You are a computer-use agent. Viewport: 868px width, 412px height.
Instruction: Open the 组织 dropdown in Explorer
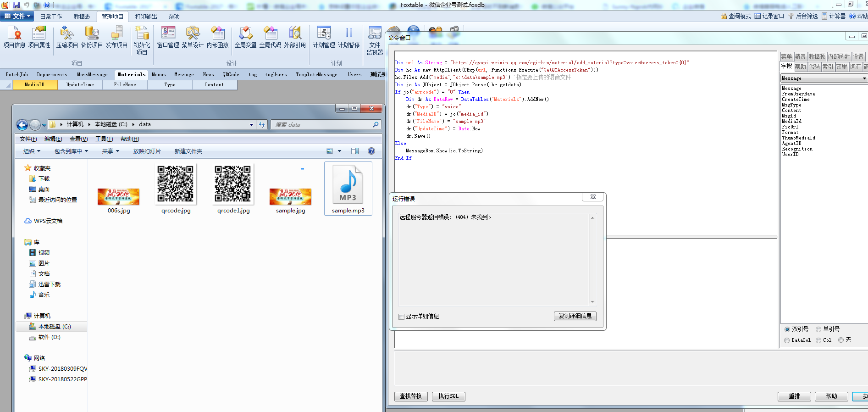32,151
